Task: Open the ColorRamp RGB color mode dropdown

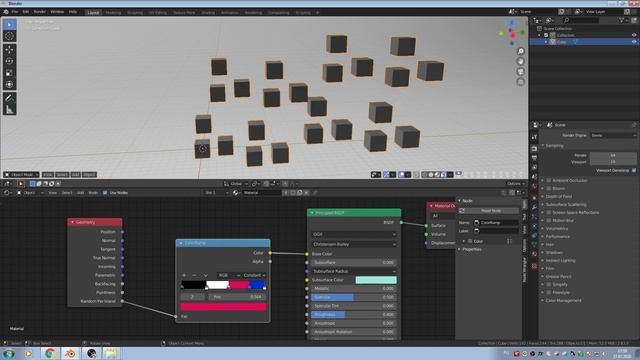Action: click(228, 276)
